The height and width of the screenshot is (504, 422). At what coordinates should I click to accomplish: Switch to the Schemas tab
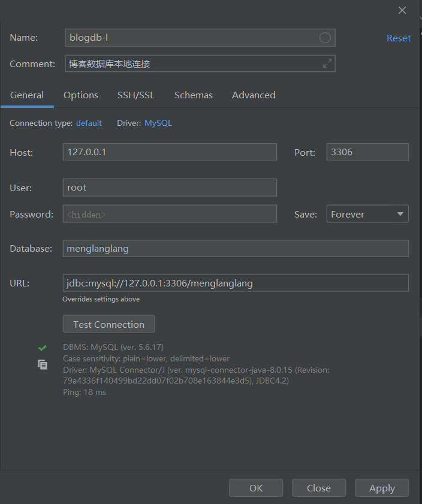coord(194,95)
